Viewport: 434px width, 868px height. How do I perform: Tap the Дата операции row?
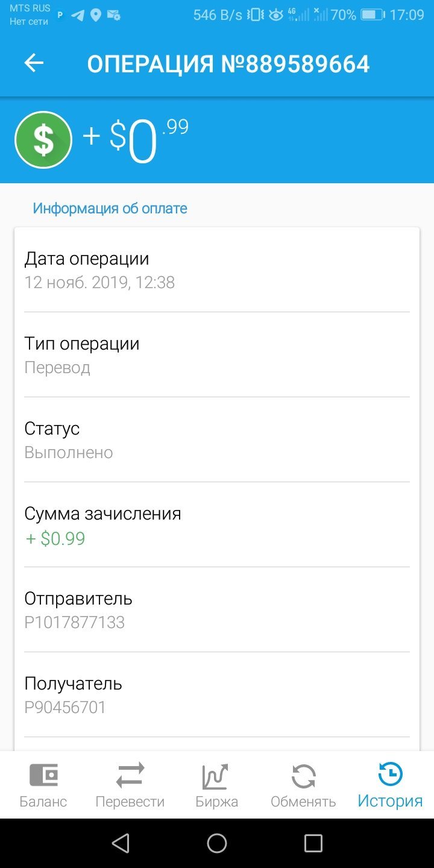click(217, 270)
